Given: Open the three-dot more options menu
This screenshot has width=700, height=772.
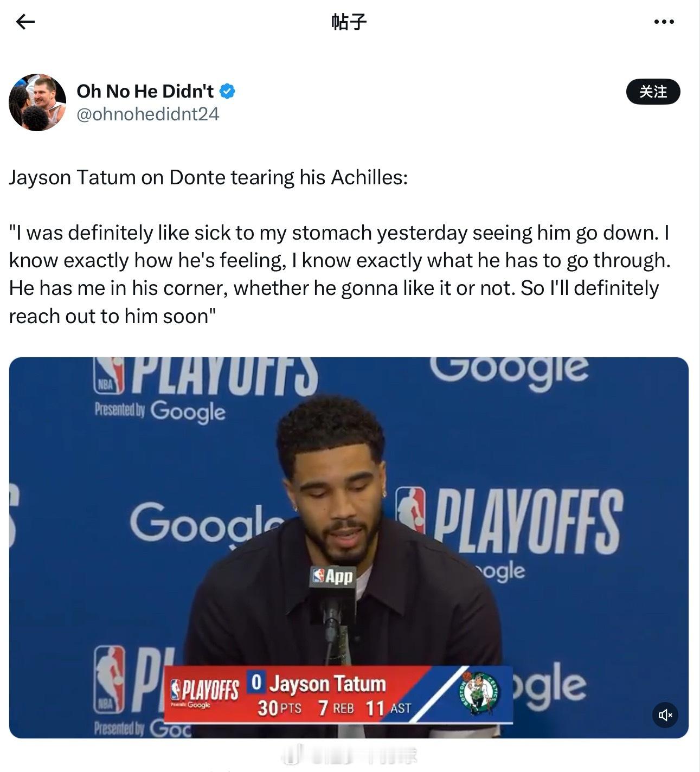Looking at the screenshot, I should 664,22.
